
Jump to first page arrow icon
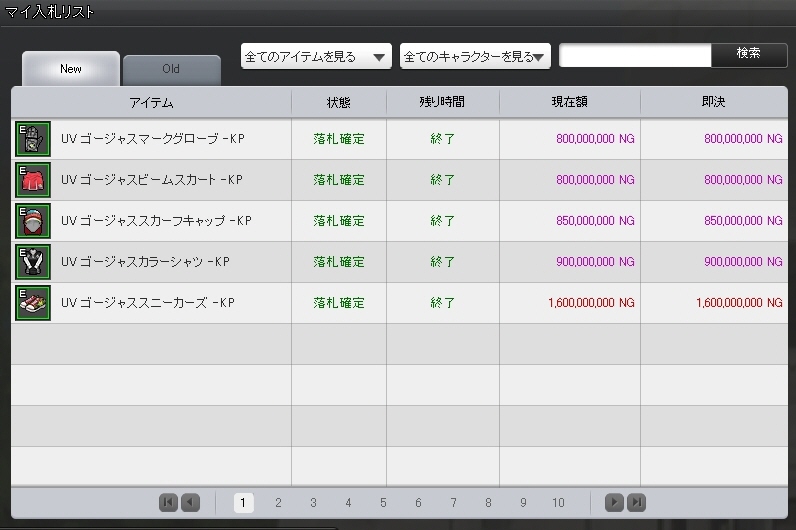169,503
